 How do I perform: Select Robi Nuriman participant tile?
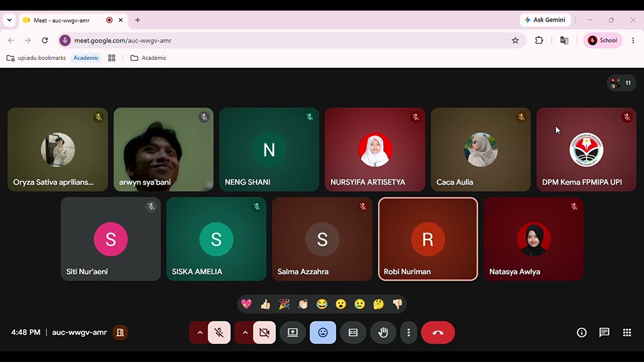tap(428, 239)
